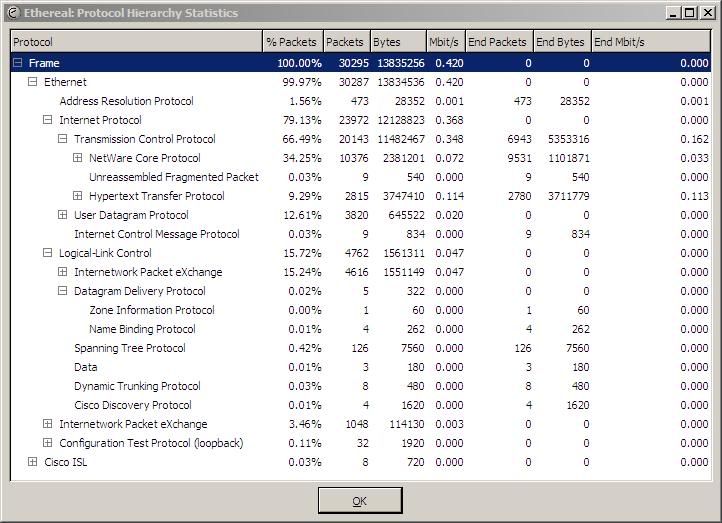
Task: Select Internet Control Message Protocol row
Action: pyautogui.click(x=361, y=234)
